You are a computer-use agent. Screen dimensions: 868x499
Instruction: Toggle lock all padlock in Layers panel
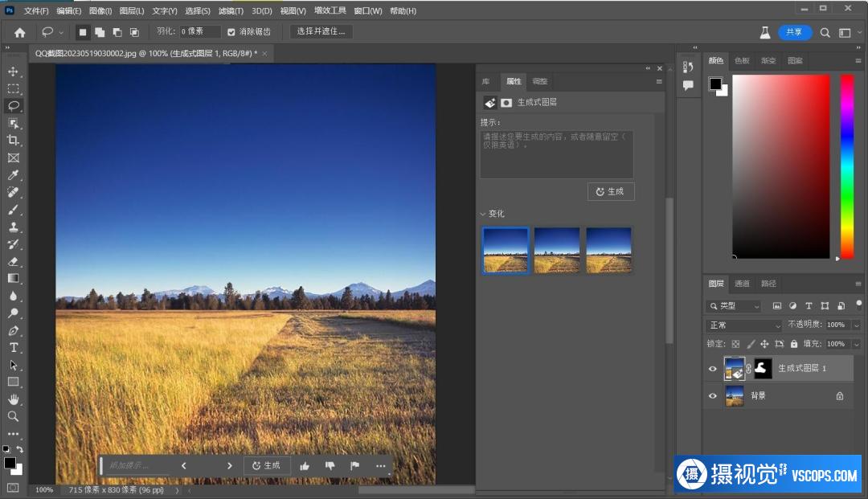tap(794, 344)
